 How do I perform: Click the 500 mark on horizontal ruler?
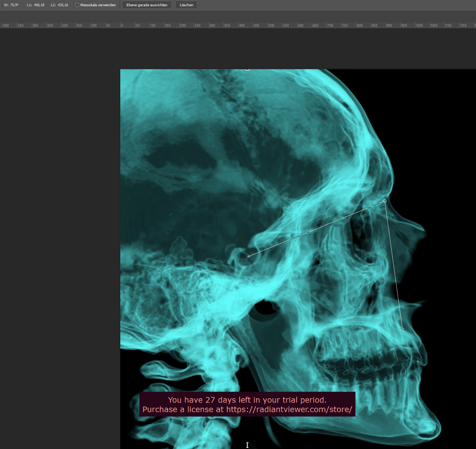click(x=271, y=26)
